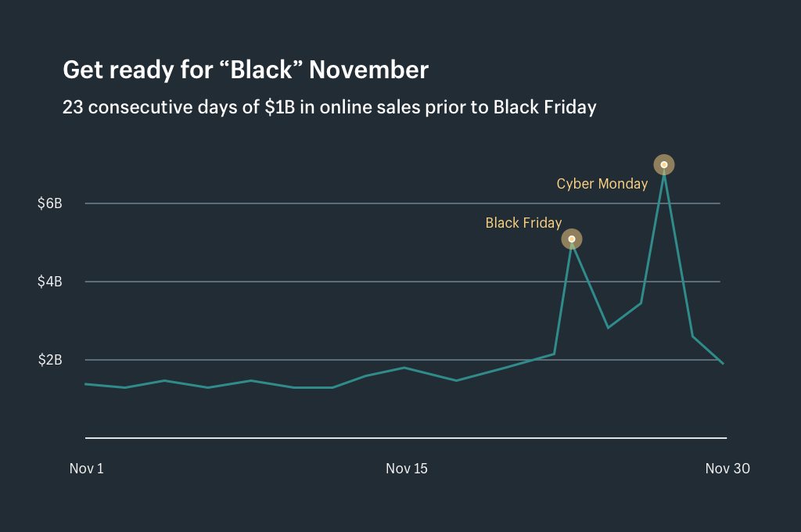Click the $6B horizontal gridline

tap(313, 203)
